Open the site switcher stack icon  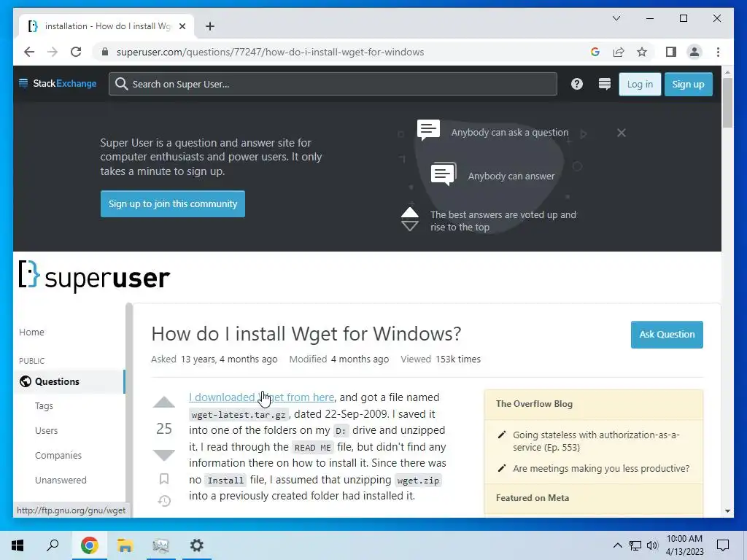point(605,84)
